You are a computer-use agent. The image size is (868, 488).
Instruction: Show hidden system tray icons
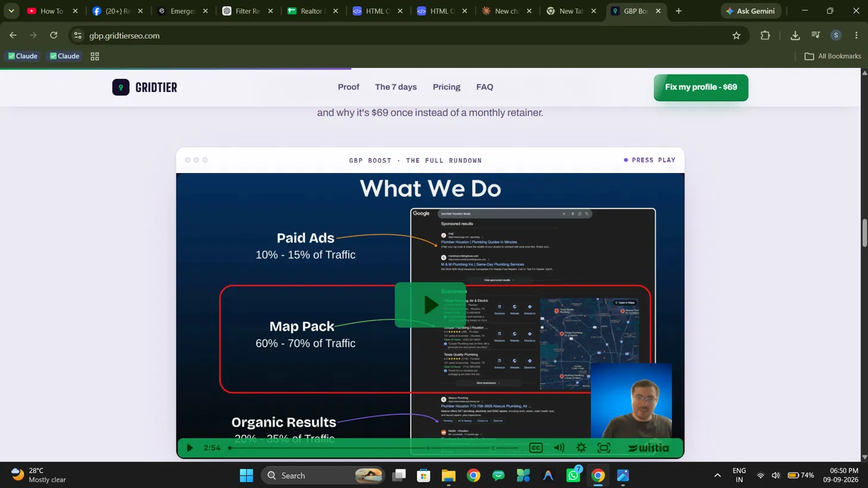tap(718, 475)
